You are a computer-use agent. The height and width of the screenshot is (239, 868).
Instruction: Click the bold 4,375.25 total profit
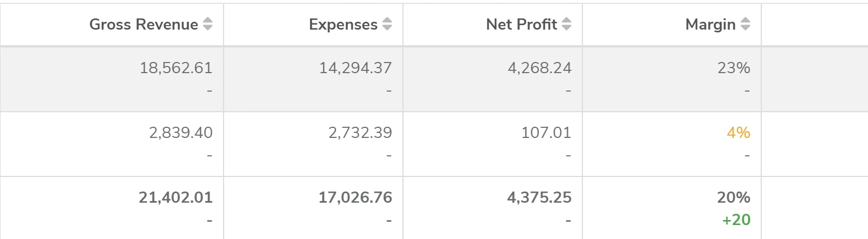point(539,197)
